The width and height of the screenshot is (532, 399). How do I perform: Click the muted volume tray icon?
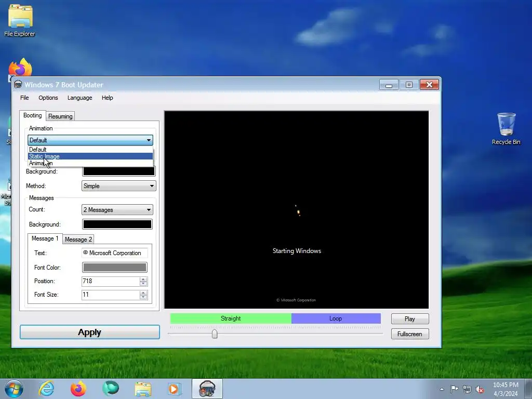pyautogui.click(x=480, y=389)
